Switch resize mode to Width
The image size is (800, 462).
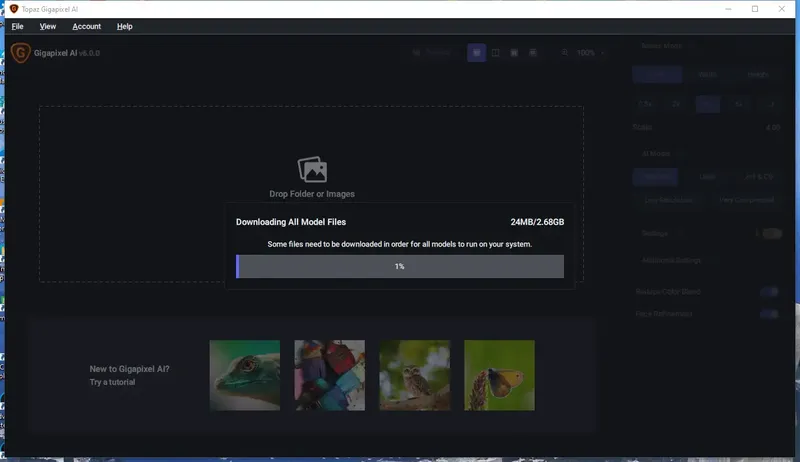tap(708, 74)
